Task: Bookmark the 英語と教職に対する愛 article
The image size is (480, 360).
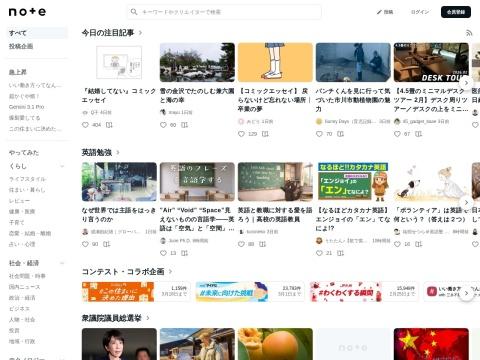Action: pyautogui.click(x=262, y=244)
